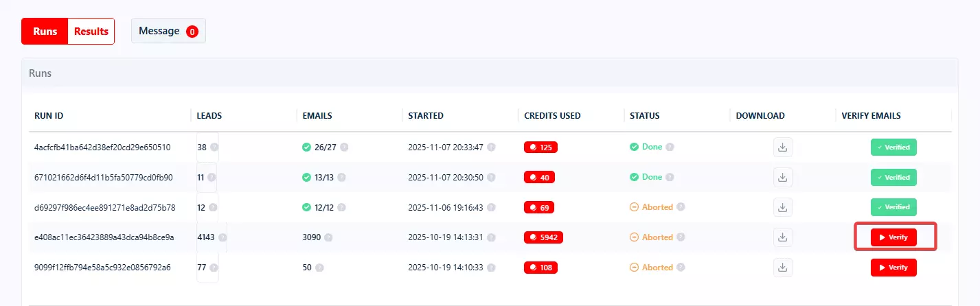
Task: Download results for run 671021662d6f4d11b5fa50779cd0fb90
Action: click(782, 177)
